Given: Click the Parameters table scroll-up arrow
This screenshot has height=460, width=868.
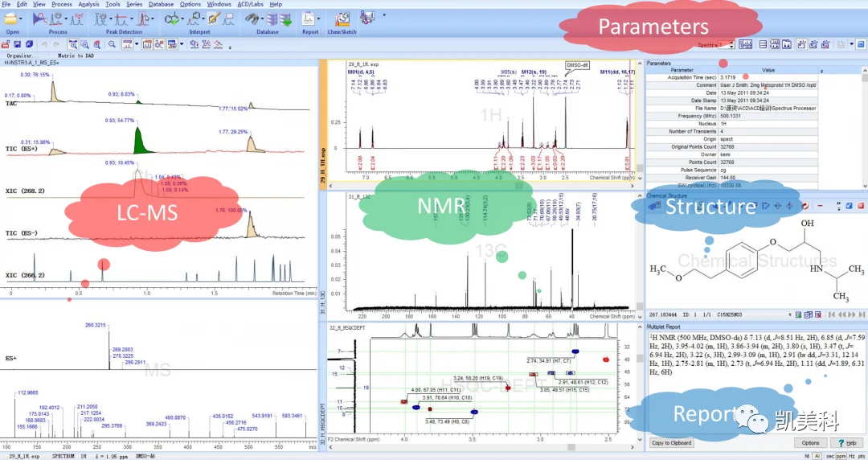Looking at the screenshot, I should [x=864, y=71].
